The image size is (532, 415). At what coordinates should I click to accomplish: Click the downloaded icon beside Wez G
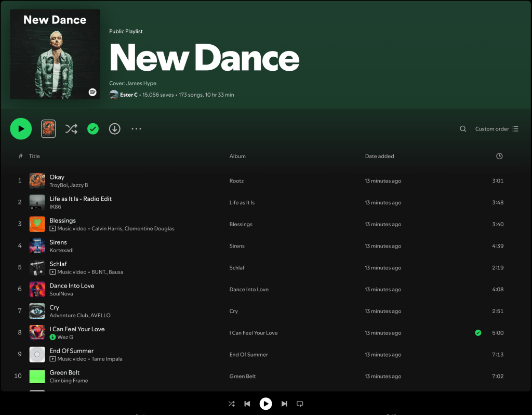pos(52,337)
